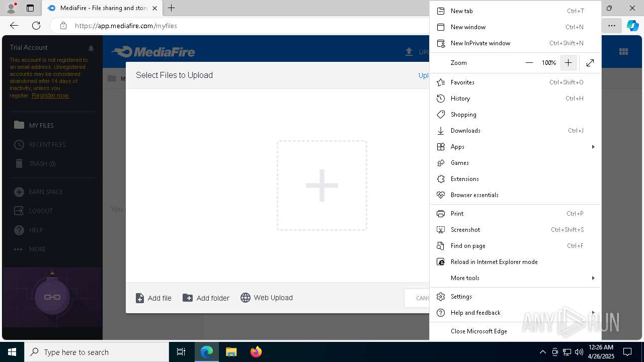The width and height of the screenshot is (644, 362).
Task: Click the Edge ellipsis menu button
Action: 611,25
